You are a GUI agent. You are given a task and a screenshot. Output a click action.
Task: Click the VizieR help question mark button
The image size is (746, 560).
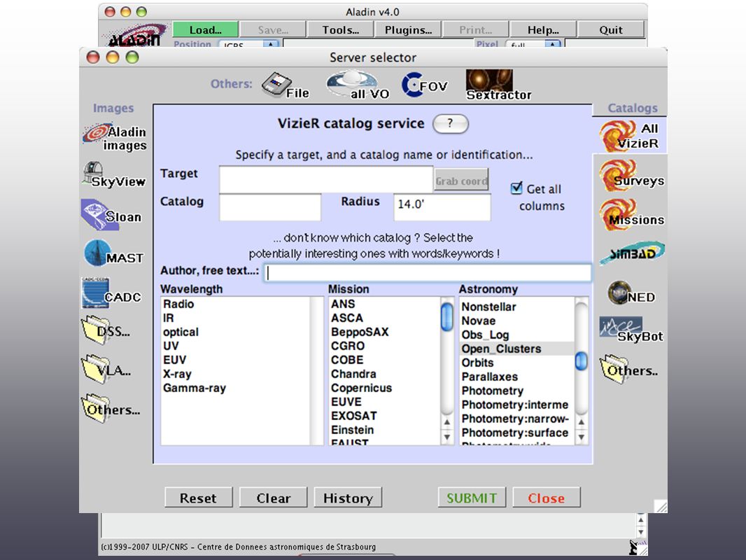(450, 124)
